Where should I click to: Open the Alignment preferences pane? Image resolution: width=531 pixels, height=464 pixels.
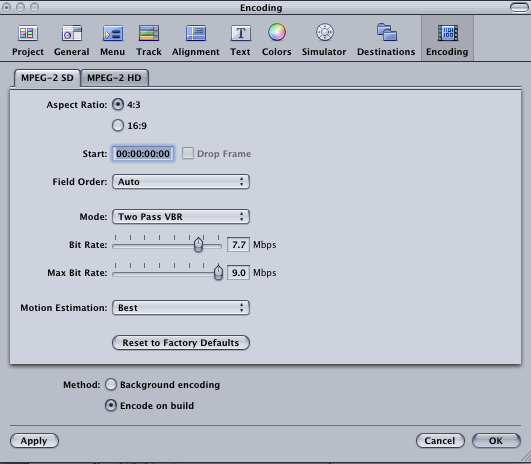point(195,40)
